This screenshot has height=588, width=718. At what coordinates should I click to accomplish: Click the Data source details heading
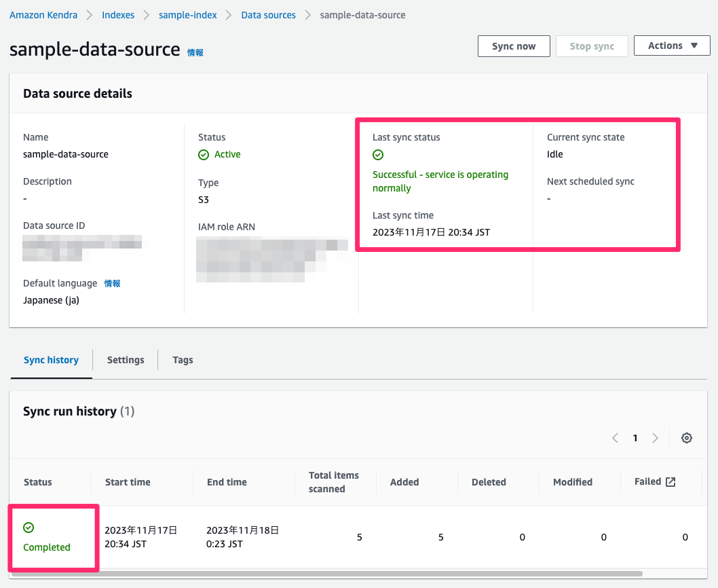coord(78,94)
